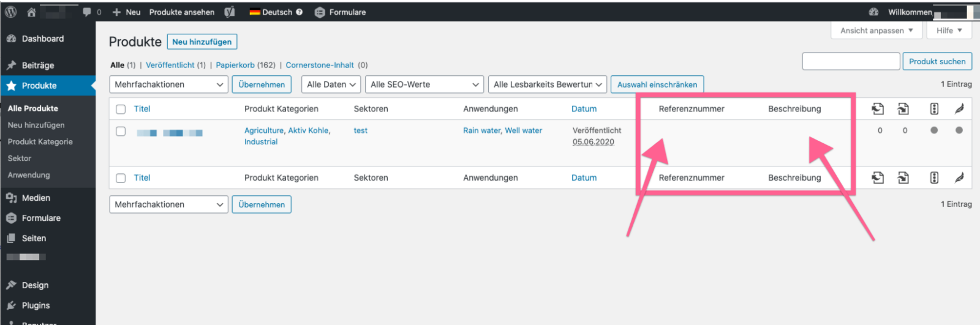Expand the Alle Daten date filter
This screenshot has width=980, height=325.
331,84
